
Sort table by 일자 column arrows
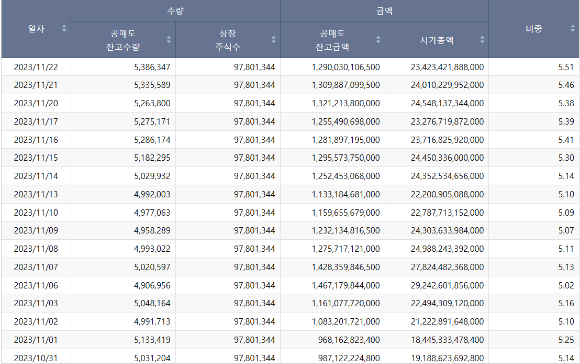(64, 28)
